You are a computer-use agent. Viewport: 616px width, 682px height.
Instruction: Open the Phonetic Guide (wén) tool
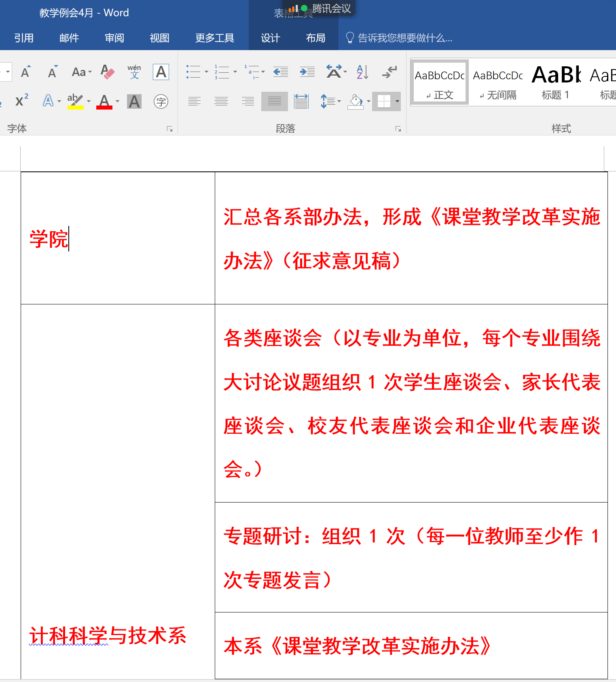134,72
